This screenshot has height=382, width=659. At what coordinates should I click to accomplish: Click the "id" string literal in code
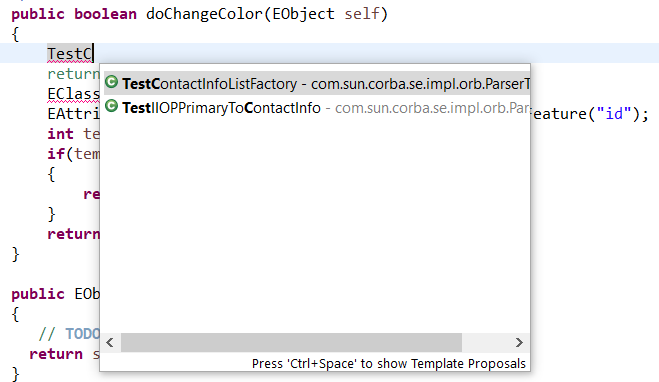coord(614,113)
